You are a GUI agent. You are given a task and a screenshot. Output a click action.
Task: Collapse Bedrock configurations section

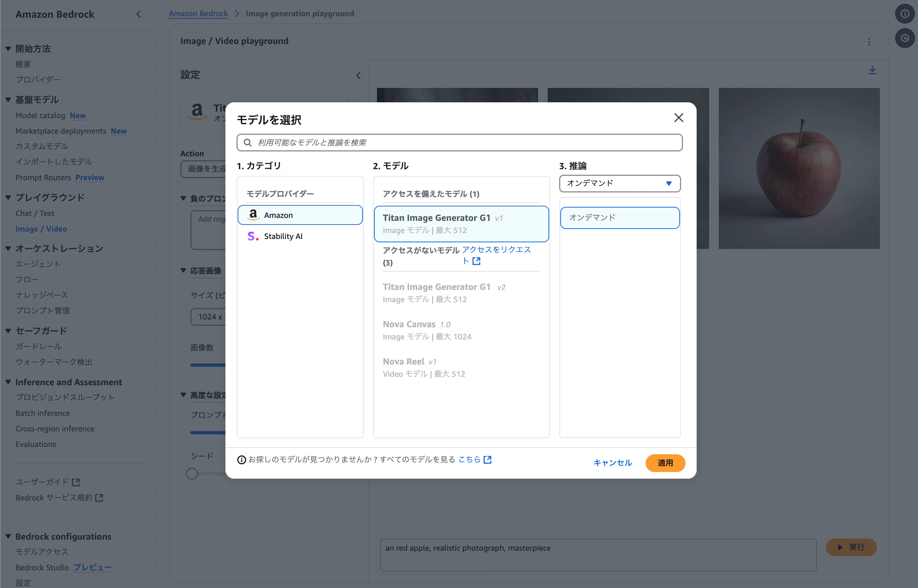8,536
